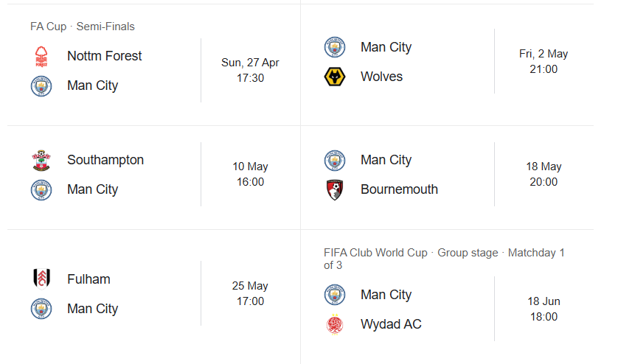Select the Bournemouth team name

[399, 189]
